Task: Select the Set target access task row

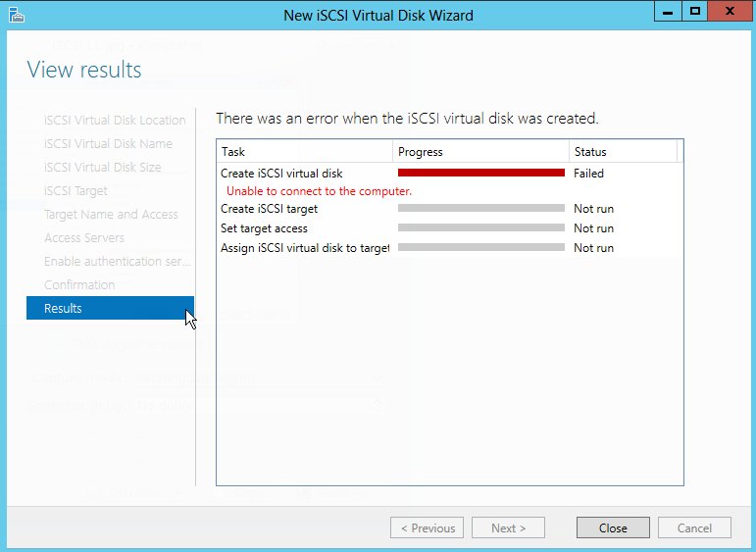Action: pyautogui.click(x=265, y=228)
